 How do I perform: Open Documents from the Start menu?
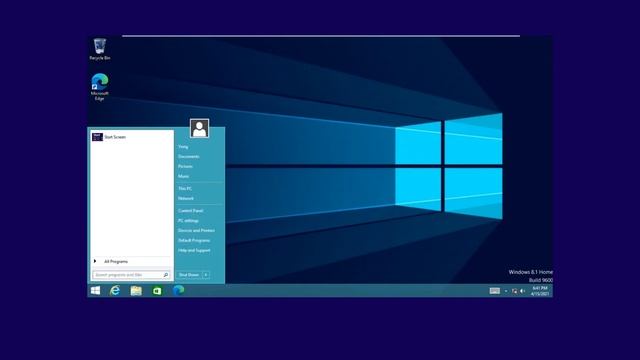pyautogui.click(x=189, y=157)
